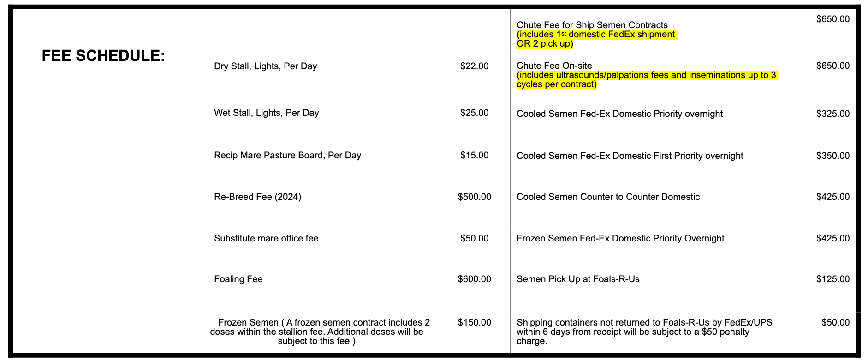Click the $500.00 re-breed price
The height and width of the screenshot is (362, 868).
pyautogui.click(x=474, y=197)
